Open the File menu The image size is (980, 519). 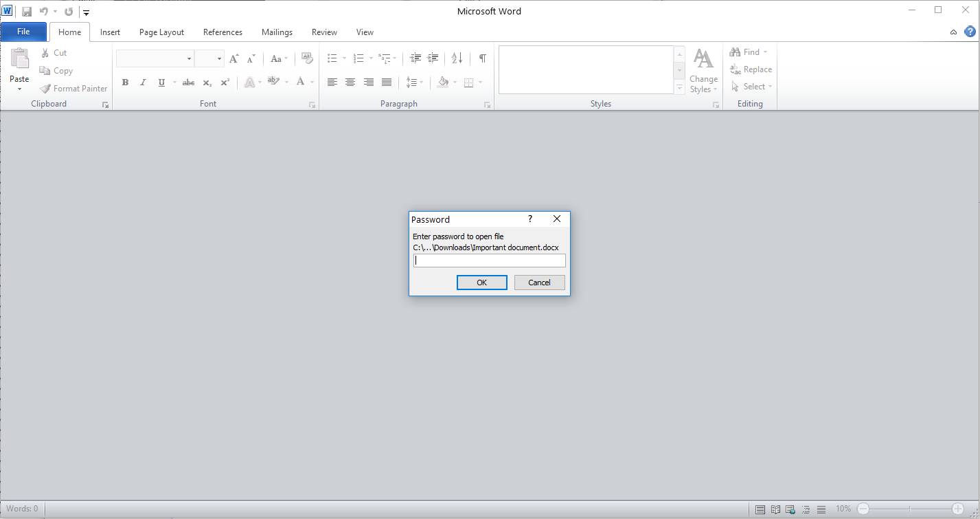point(23,32)
